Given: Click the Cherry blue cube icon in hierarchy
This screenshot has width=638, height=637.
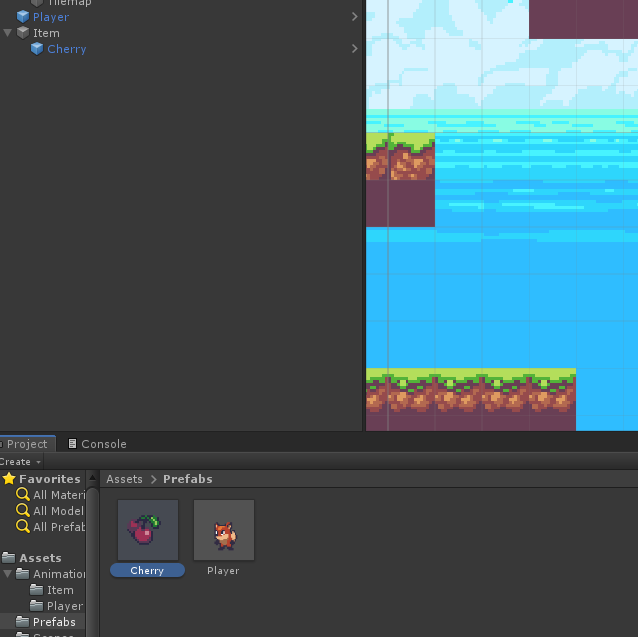Looking at the screenshot, I should tap(37, 49).
